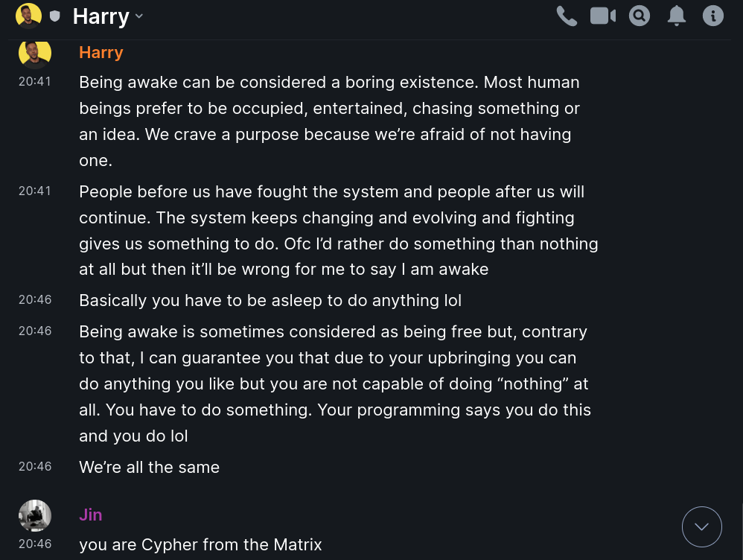This screenshot has height=560, width=743.
Task: Start a voice call with Harry
Action: point(567,16)
